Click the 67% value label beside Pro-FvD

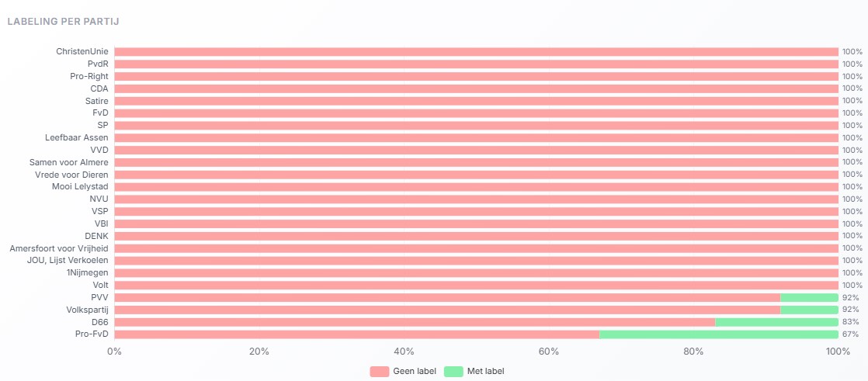(x=850, y=334)
